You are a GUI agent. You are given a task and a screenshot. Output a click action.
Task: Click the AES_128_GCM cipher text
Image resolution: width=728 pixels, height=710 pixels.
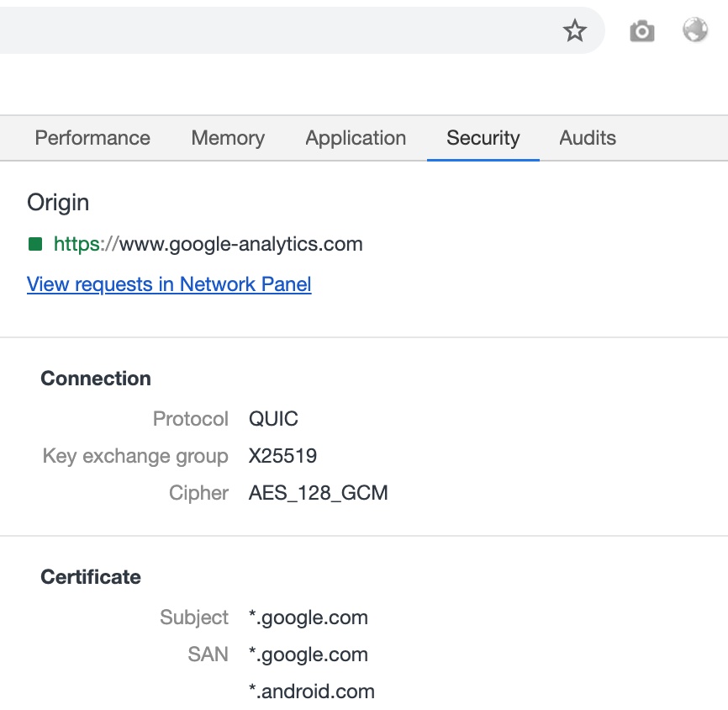coord(319,493)
